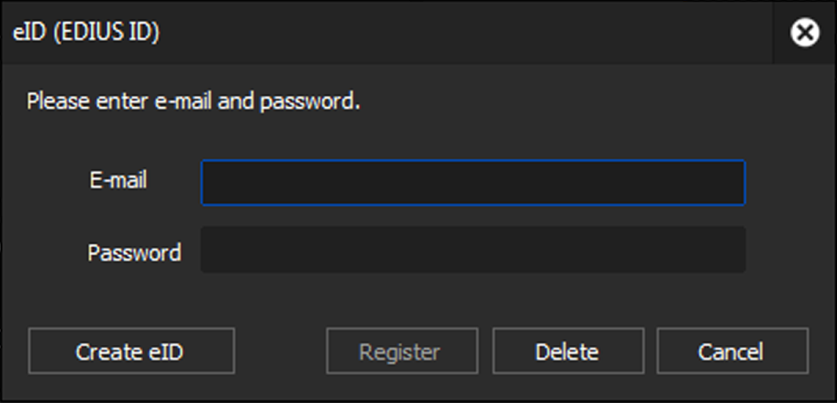This screenshot has width=837, height=403.
Task: Click the circular X icon in title bar
Action: [x=804, y=33]
